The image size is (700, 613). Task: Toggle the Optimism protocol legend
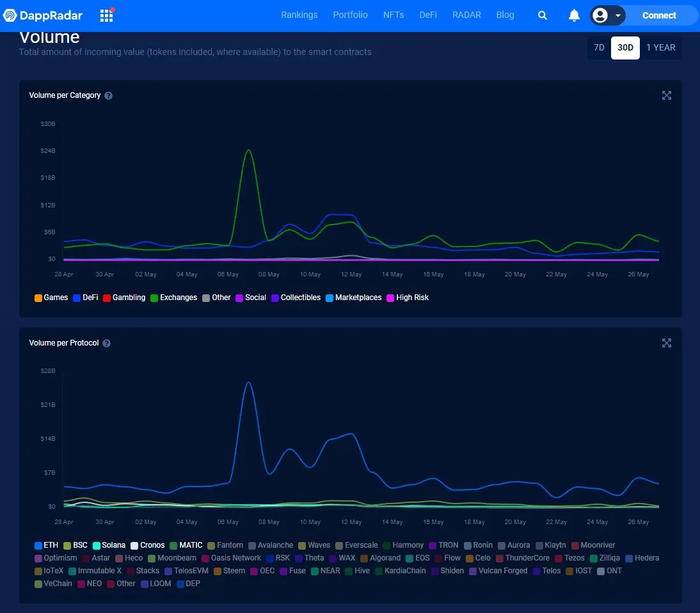click(56, 558)
